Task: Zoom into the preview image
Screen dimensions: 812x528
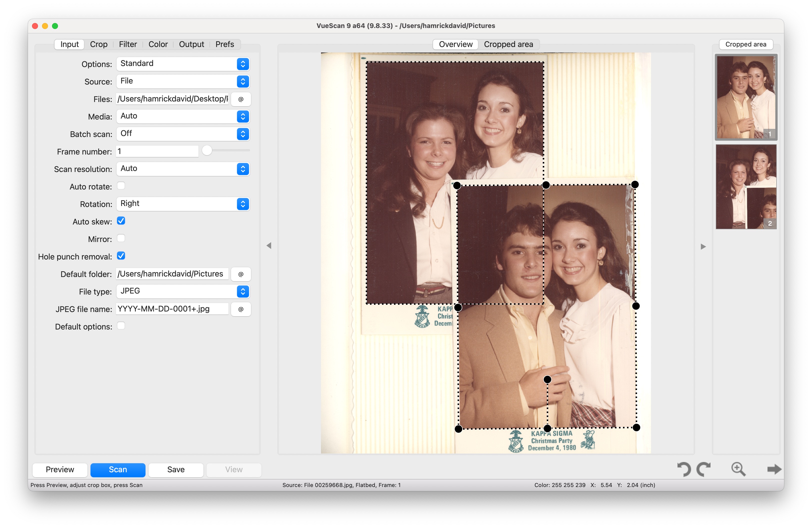Action: pyautogui.click(x=738, y=469)
